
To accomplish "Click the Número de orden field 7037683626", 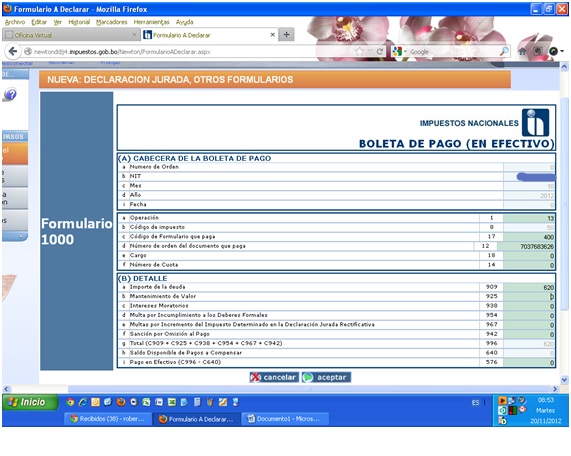I will (526, 247).
